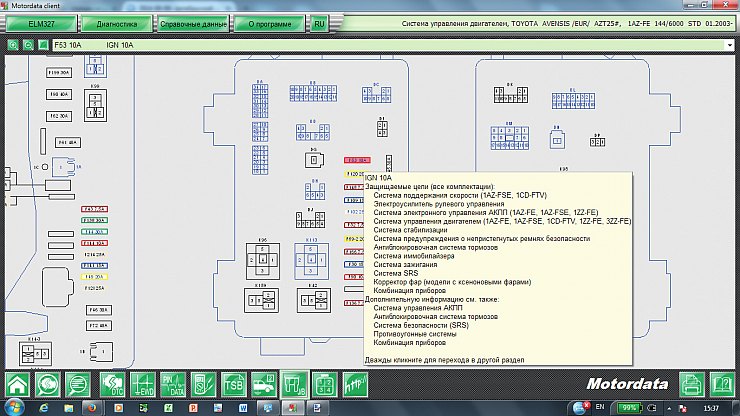This screenshot has width=740, height=416.
Task: Click the vehicle description header text
Action: click(x=566, y=24)
